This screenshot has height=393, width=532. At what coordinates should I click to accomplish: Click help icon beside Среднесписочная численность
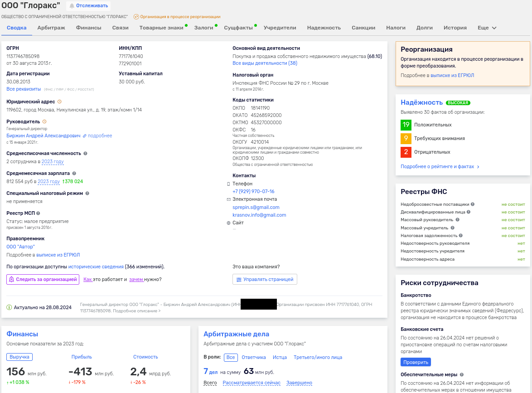point(86,153)
